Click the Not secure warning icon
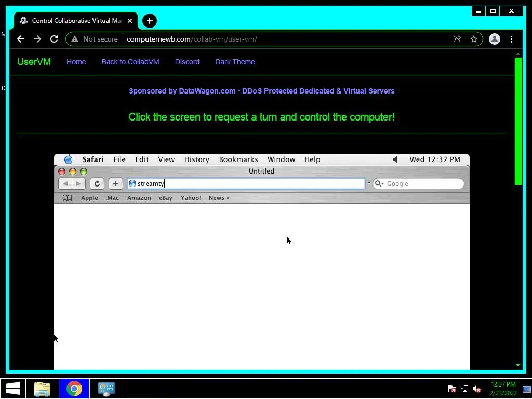This screenshot has width=532, height=399. point(75,39)
